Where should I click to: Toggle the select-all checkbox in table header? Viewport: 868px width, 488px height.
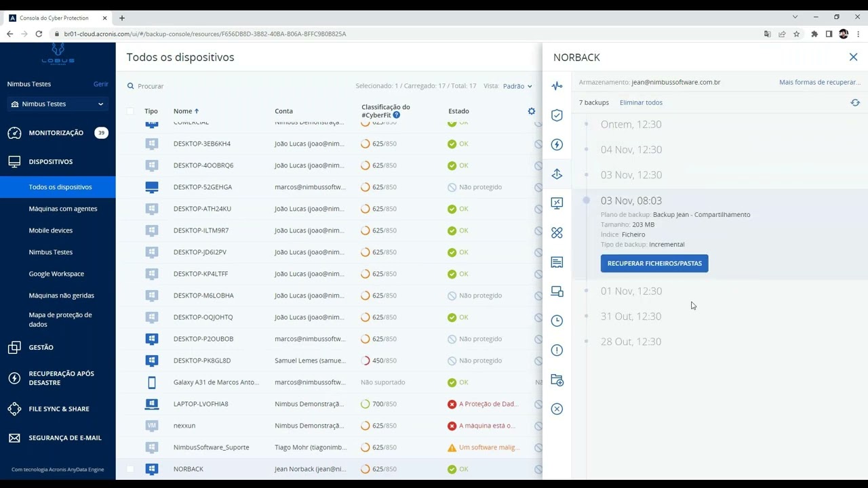pyautogui.click(x=130, y=111)
